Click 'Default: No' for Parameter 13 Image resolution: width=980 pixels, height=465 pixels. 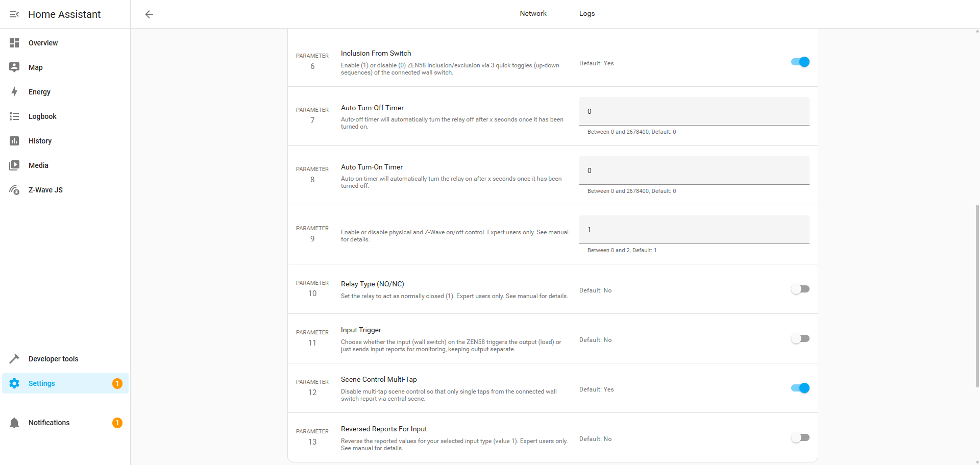click(595, 439)
